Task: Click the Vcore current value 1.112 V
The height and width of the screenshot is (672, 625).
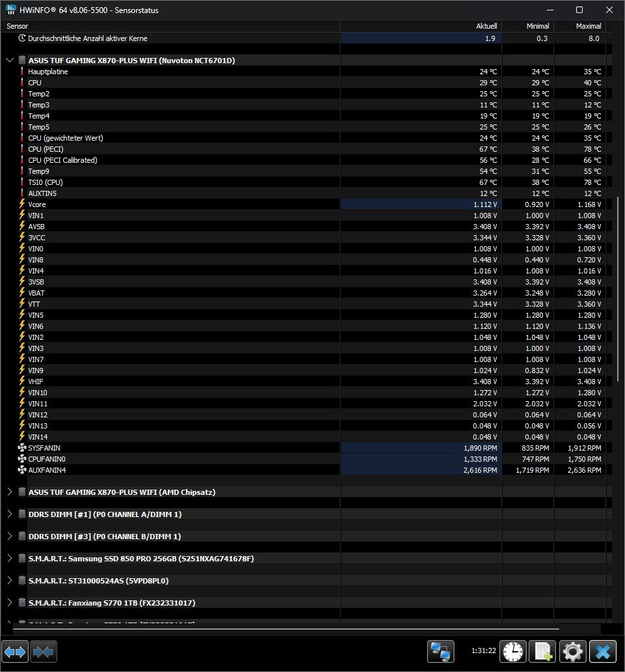Action: click(x=485, y=204)
